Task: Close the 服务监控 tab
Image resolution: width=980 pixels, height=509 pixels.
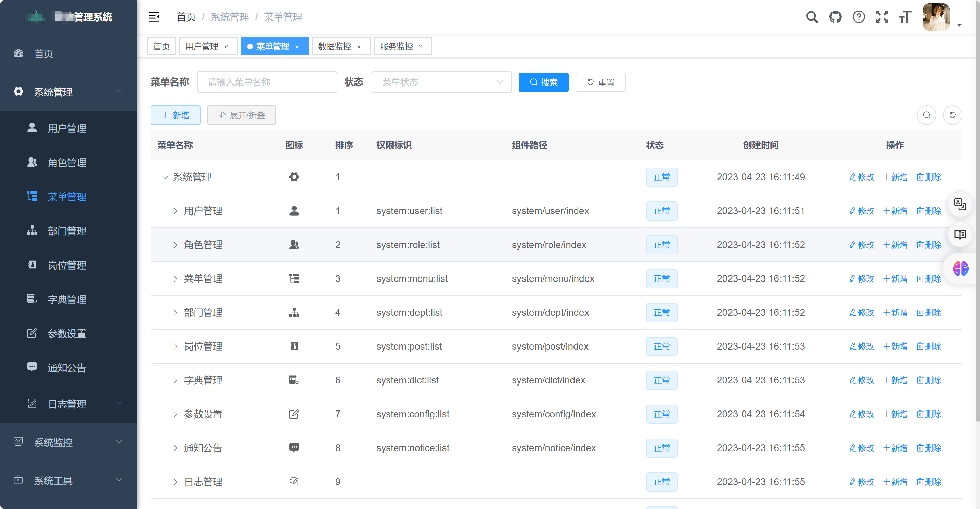Action: (420, 47)
